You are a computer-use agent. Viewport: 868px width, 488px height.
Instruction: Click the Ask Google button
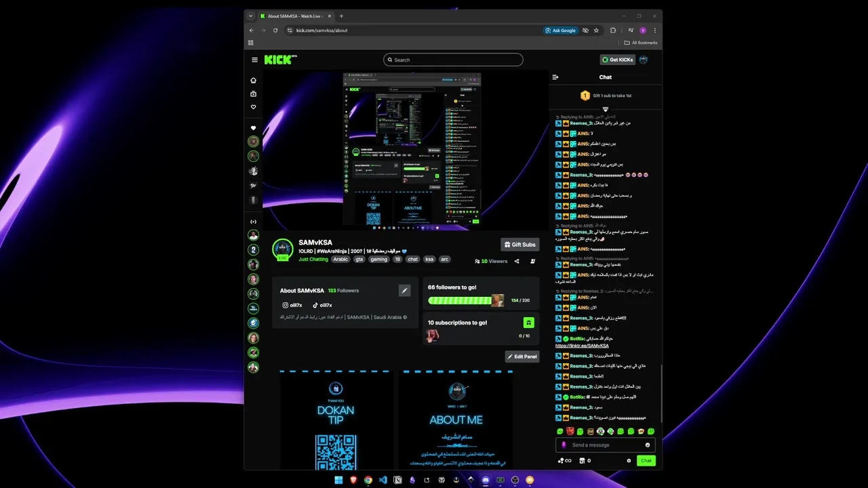560,30
